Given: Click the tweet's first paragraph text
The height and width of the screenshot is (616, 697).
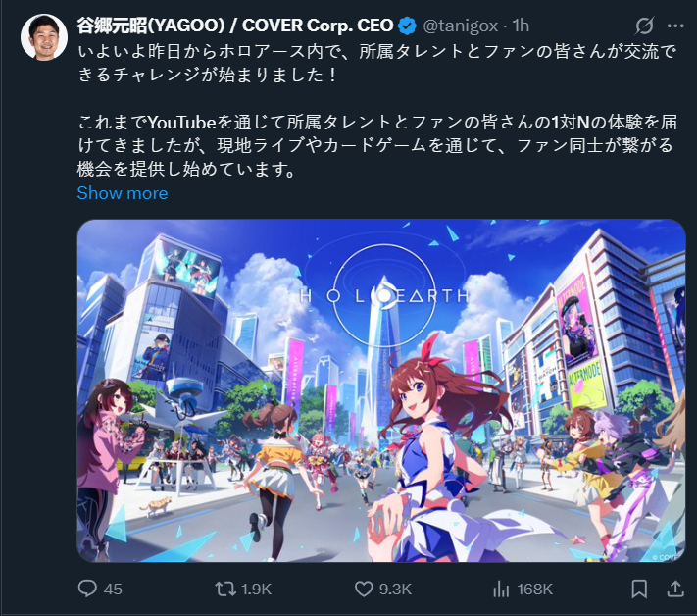Looking at the screenshot, I should 377,63.
